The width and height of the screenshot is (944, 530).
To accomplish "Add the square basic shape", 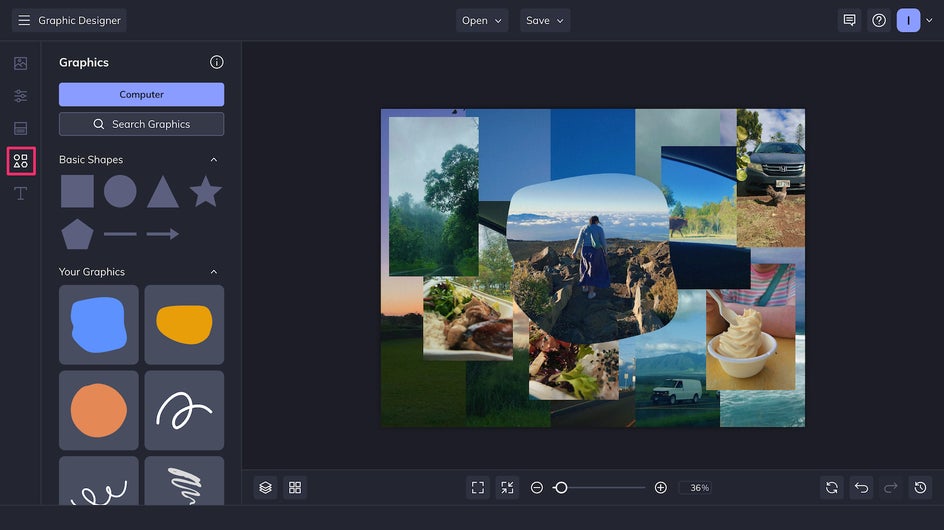I will coord(77,192).
